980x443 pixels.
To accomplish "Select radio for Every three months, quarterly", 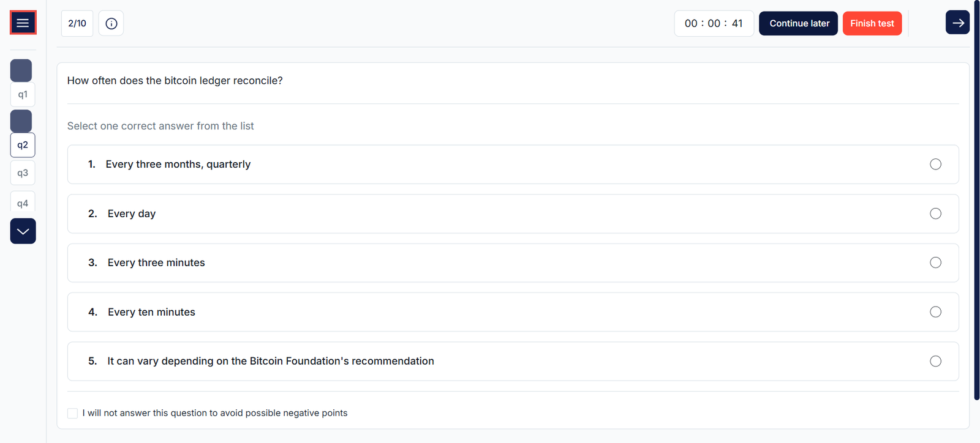I will [935, 164].
